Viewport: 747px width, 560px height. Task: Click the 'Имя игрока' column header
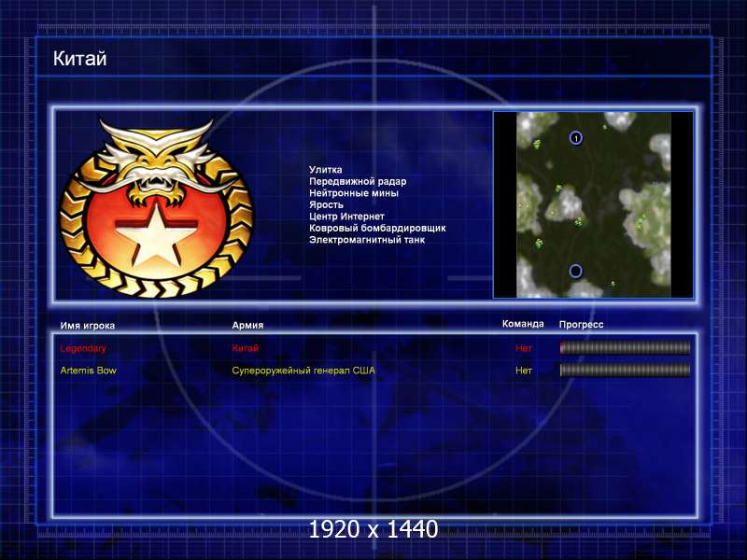point(87,326)
